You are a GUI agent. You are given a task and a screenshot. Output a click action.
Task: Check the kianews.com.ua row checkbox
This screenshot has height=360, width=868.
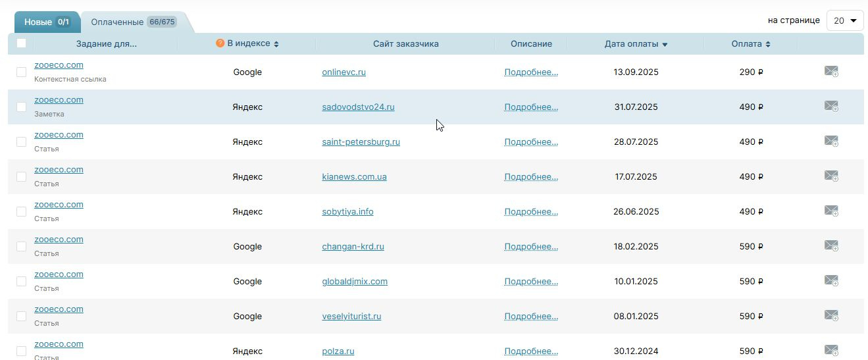click(21, 176)
